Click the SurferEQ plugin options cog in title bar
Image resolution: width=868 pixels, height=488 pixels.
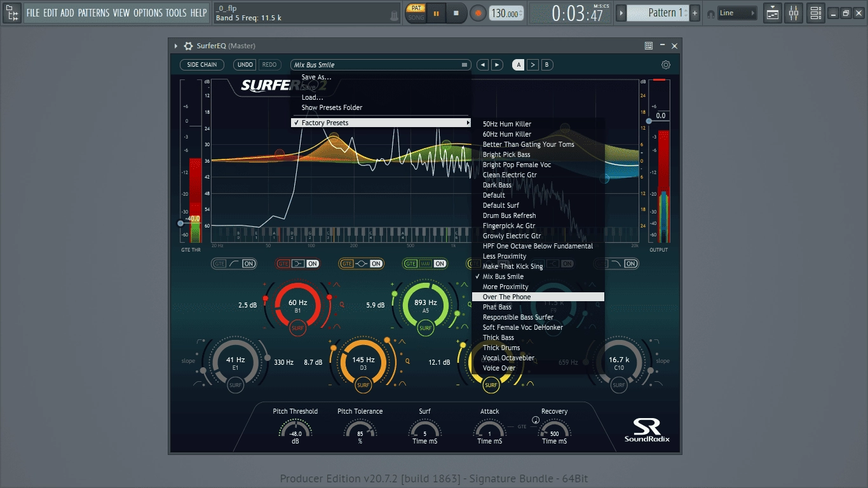coord(188,46)
